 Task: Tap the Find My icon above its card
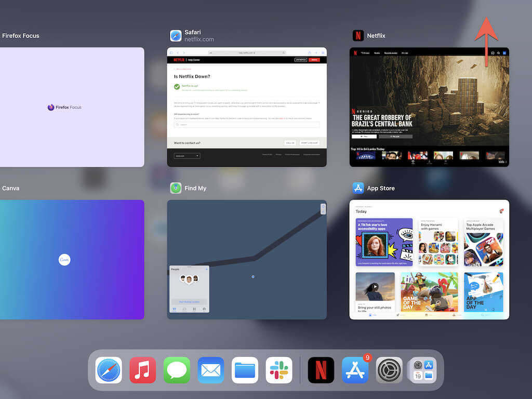(x=176, y=188)
